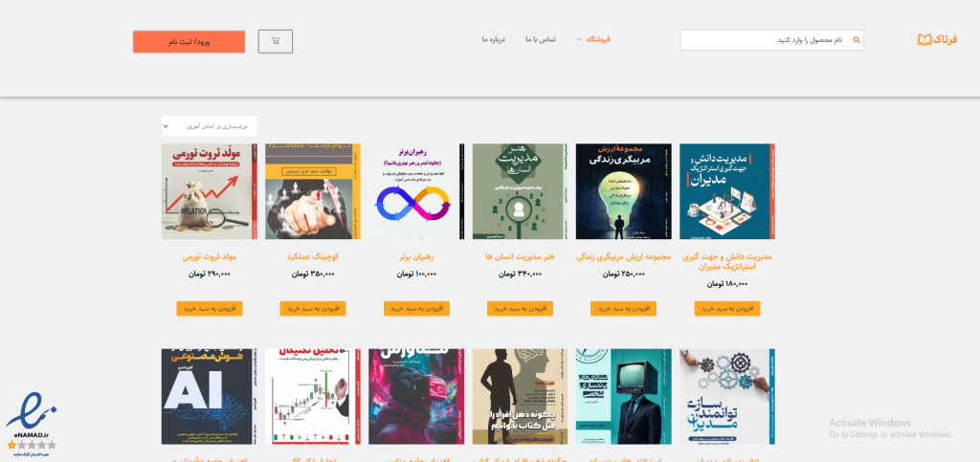Open the shopping cart icon

tap(275, 41)
